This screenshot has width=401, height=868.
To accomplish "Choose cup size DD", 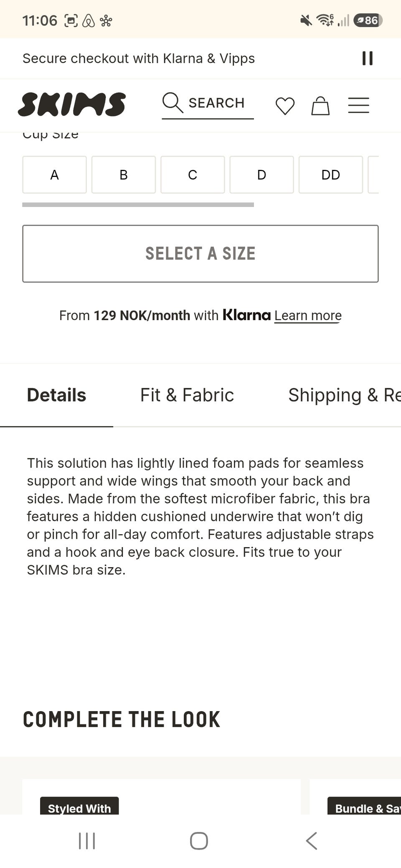I will point(331,175).
